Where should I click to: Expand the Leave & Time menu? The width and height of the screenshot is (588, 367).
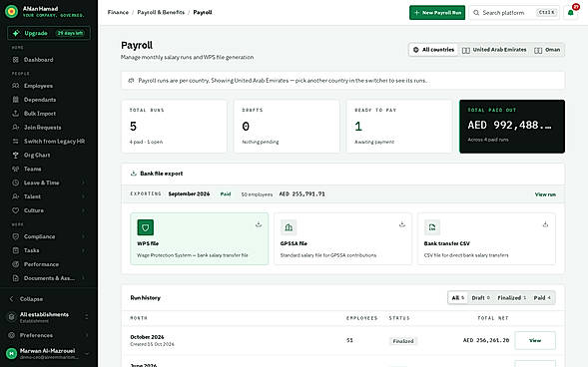coord(49,183)
